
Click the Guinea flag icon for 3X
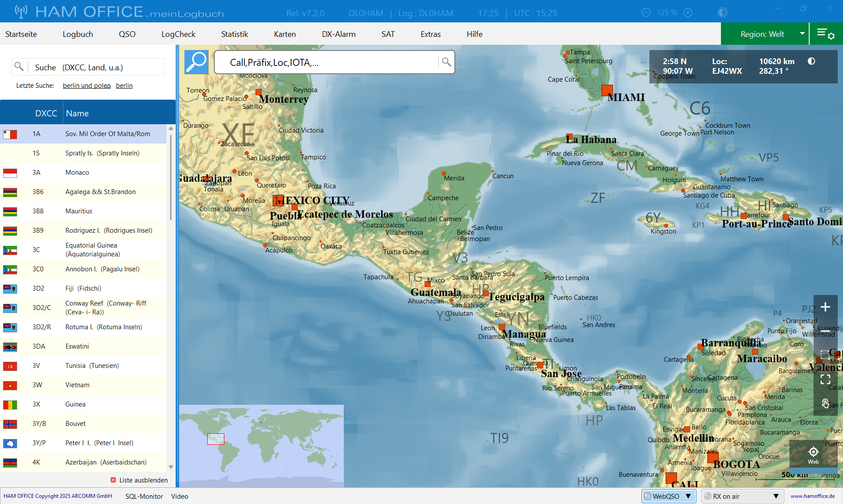10,405
